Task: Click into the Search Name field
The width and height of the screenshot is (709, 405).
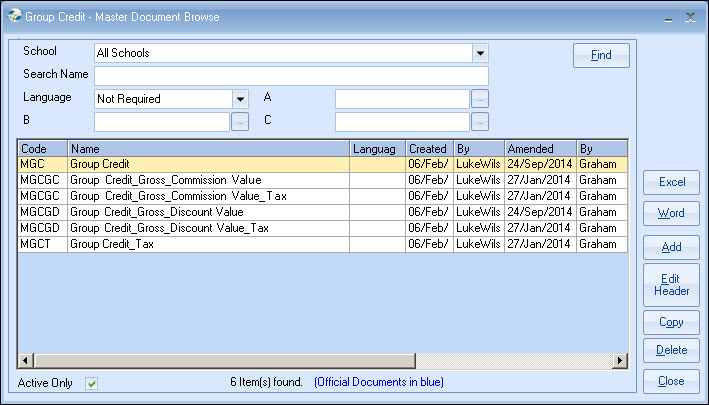Action: click(291, 75)
